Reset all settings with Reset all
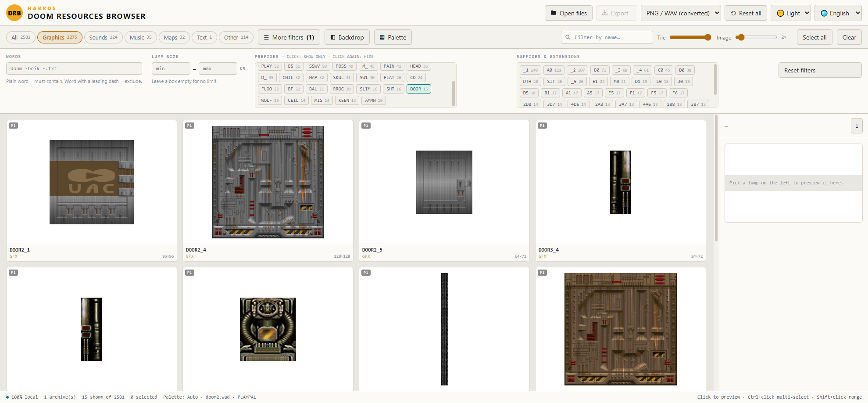The height and width of the screenshot is (403, 868). pos(746,13)
